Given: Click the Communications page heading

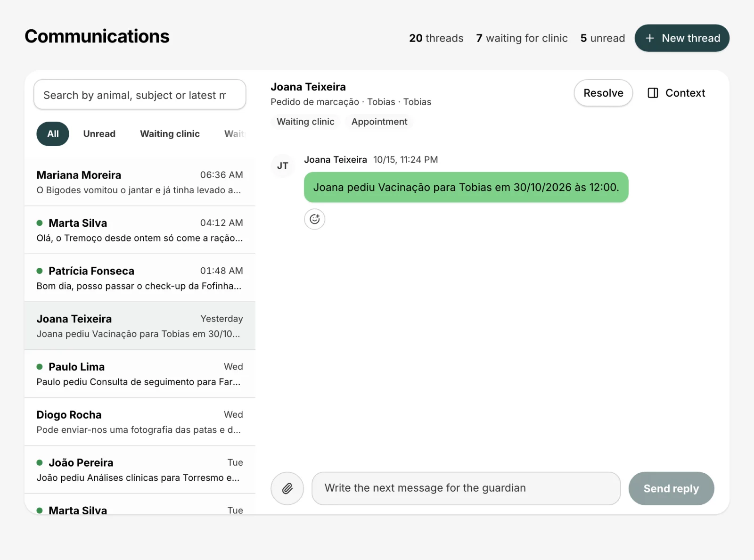Looking at the screenshot, I should 97,36.
